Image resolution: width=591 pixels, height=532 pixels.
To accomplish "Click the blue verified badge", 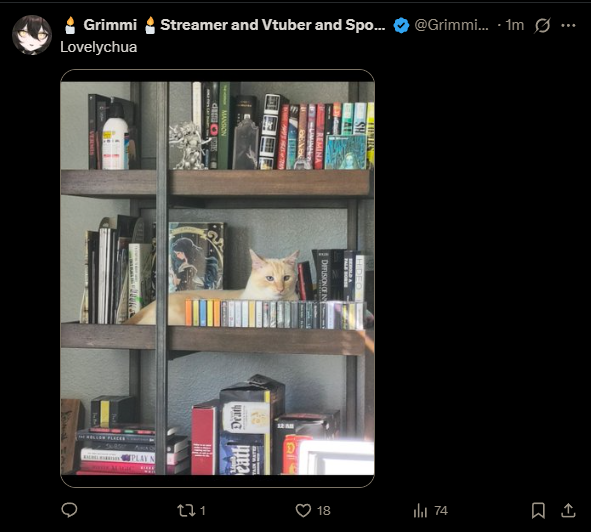I will [x=401, y=25].
